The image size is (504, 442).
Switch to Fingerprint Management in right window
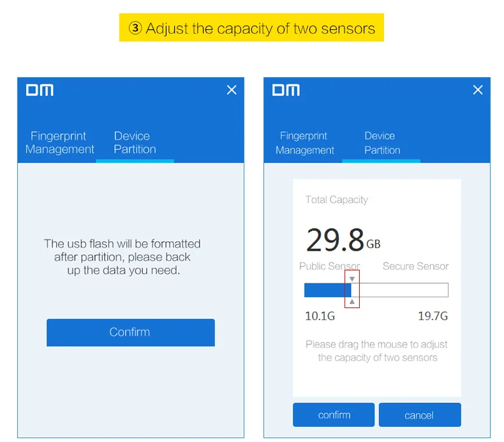click(x=304, y=143)
